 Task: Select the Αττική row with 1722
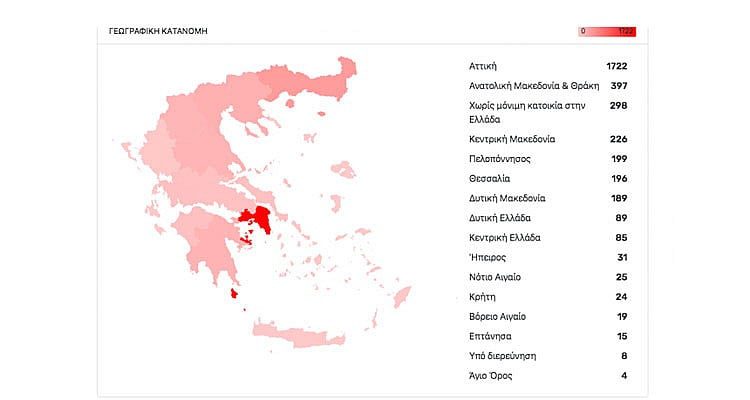[547, 65]
